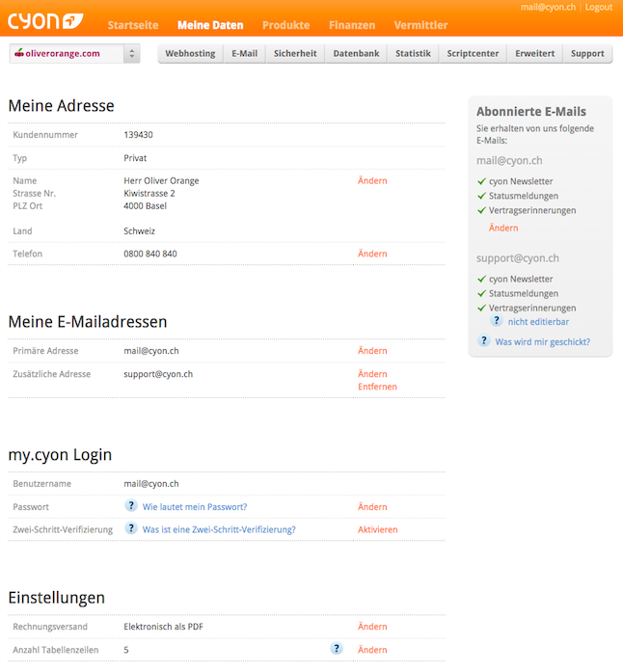Click the Benutzername value mail@cyon.ch
The width and height of the screenshot is (623, 672).
[x=150, y=484]
